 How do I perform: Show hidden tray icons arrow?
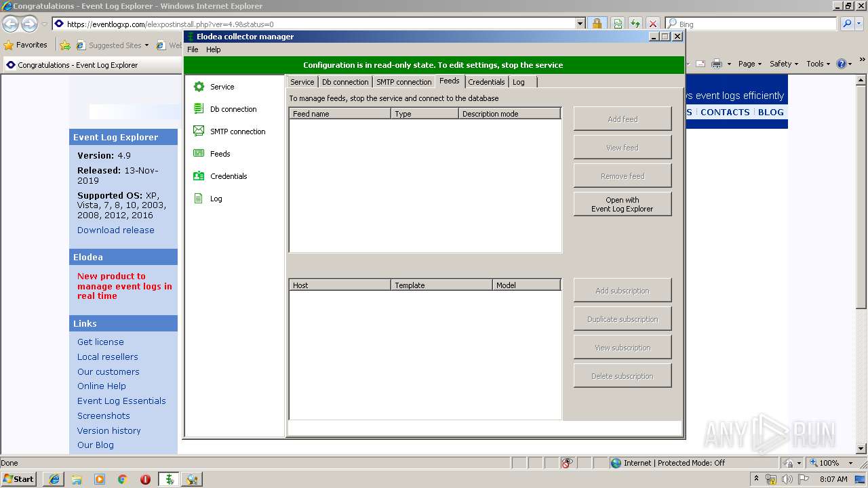tap(756, 479)
